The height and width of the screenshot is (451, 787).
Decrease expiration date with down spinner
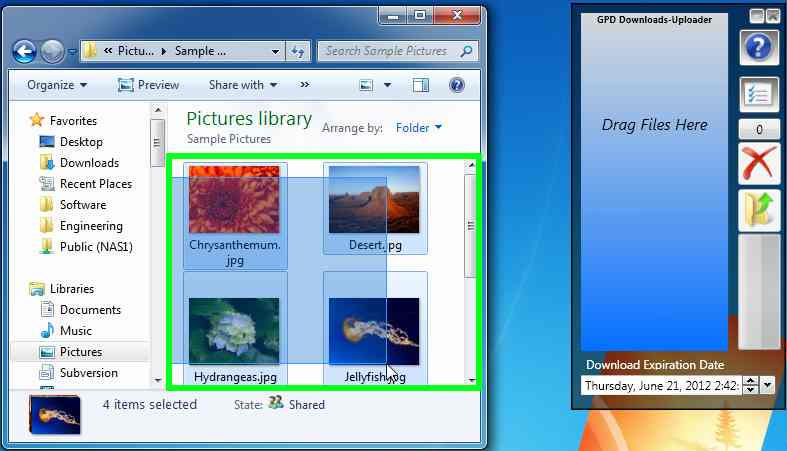pos(750,390)
